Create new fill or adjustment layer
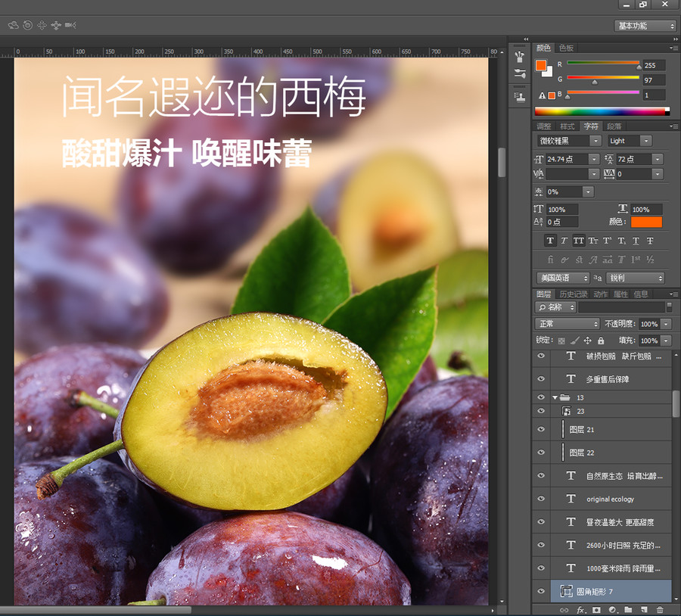This screenshot has width=681, height=616. tap(612, 611)
